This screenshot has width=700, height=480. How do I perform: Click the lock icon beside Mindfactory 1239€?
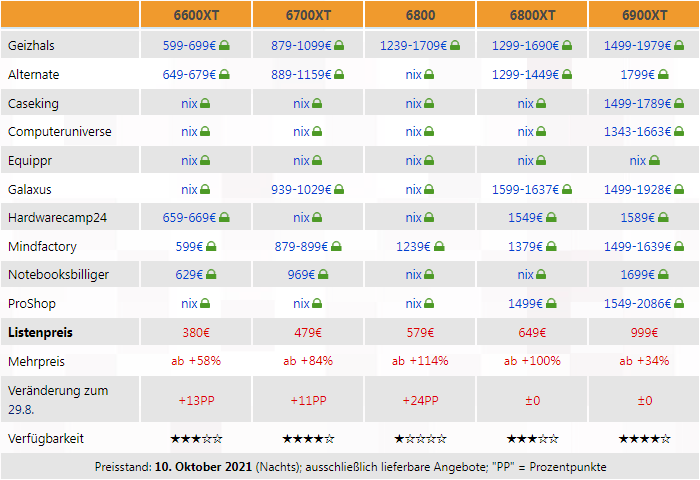[x=438, y=247]
